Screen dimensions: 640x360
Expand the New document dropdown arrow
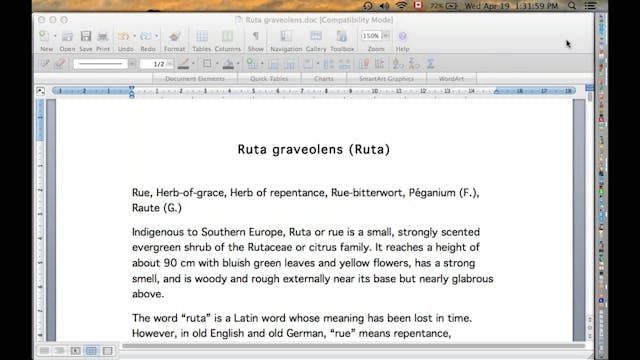coord(55,36)
